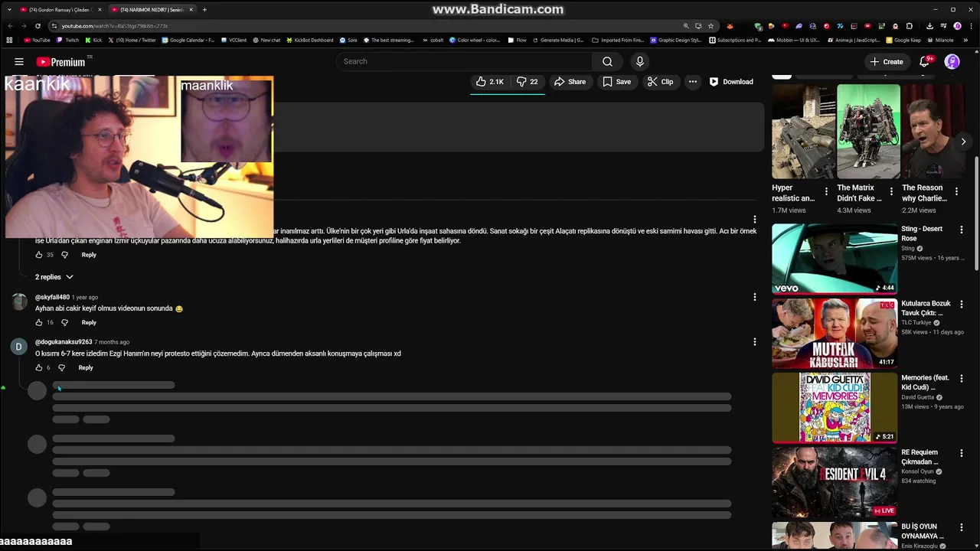The height and width of the screenshot is (551, 980).
Task: Open menu for Memories David Guetta video
Action: [x=961, y=378]
